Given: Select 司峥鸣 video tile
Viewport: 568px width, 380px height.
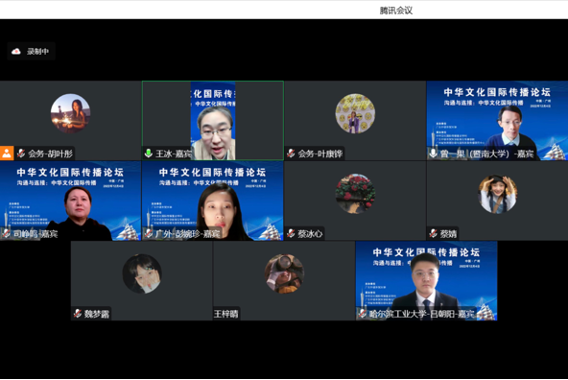Looking at the screenshot, I should click(70, 201).
